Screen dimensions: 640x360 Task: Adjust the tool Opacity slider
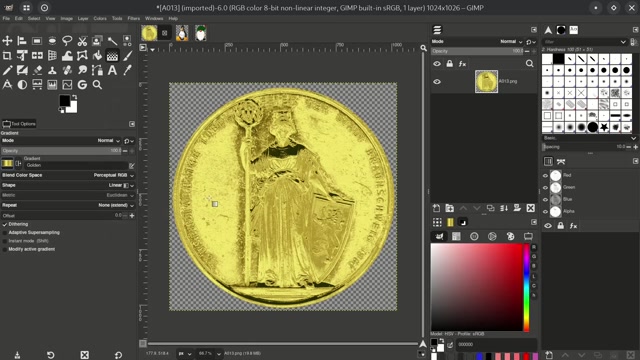point(61,151)
